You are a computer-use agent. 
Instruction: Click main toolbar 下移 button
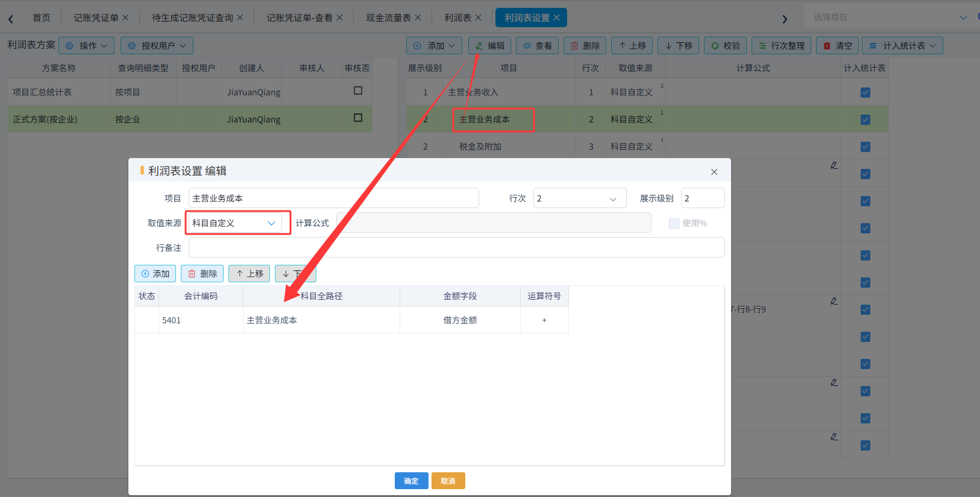coord(679,46)
